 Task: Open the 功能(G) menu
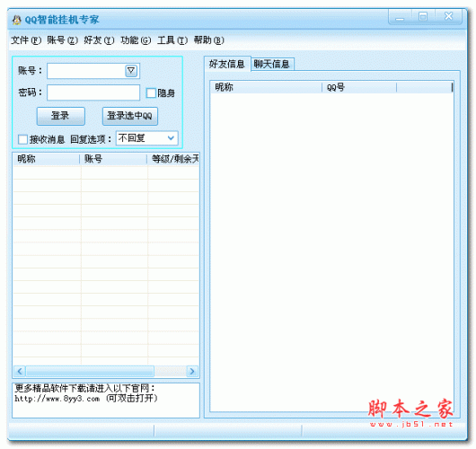136,40
